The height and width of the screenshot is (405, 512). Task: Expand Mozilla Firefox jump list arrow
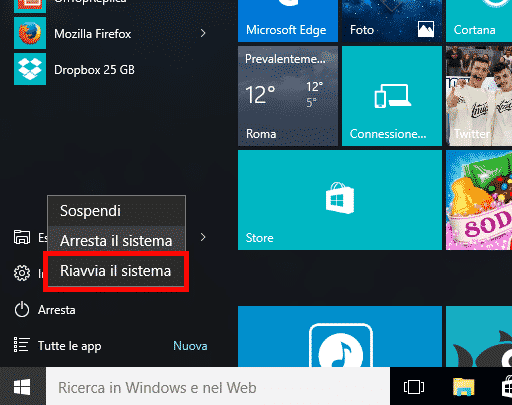point(203,33)
